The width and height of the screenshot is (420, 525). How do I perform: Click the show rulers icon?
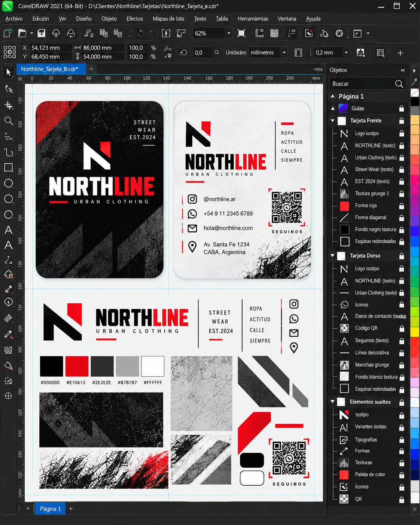pos(259,33)
